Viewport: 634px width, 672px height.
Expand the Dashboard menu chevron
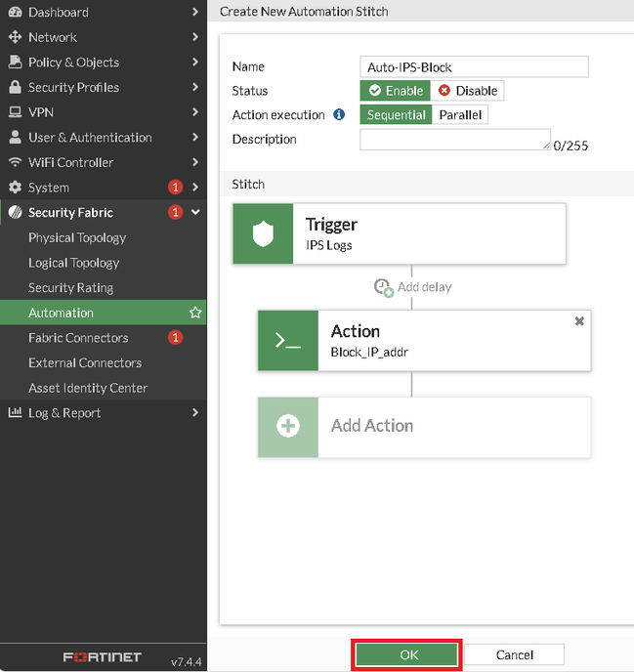[195, 12]
